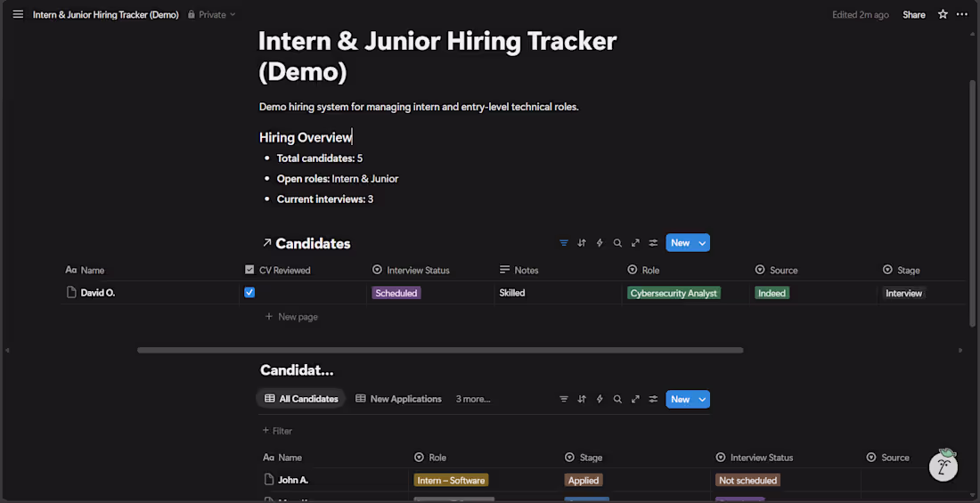This screenshot has height=503, width=980.
Task: Switch to the New Applications tab
Action: 398,399
